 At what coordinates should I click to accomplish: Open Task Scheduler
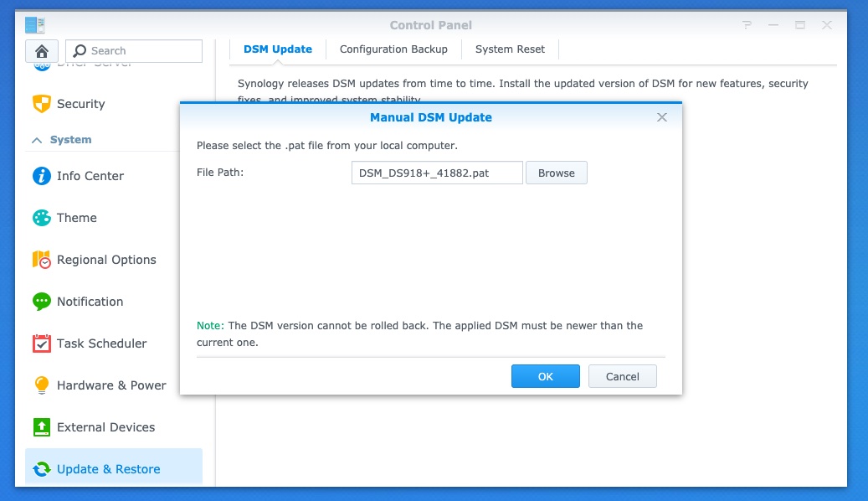click(x=114, y=343)
